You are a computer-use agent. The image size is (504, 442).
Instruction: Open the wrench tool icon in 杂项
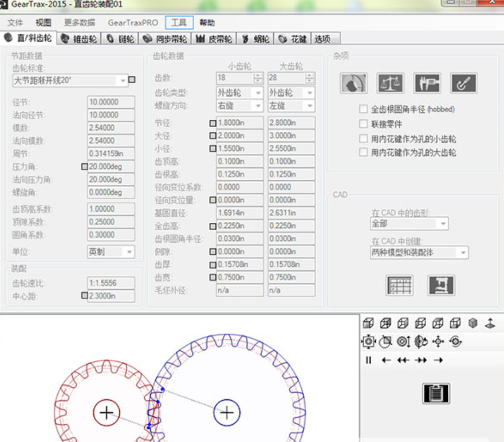463,83
